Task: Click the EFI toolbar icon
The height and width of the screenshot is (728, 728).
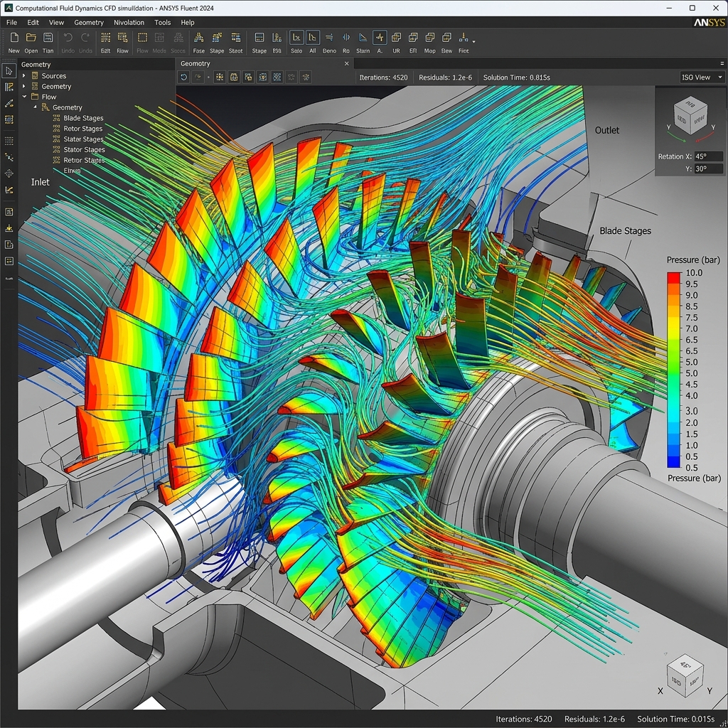Action: tap(413, 38)
